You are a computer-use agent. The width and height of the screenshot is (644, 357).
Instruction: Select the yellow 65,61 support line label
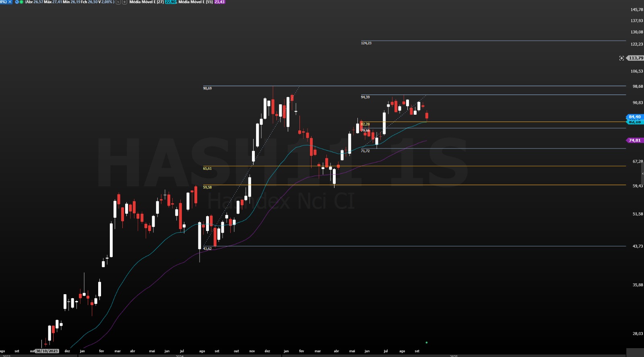pos(207,169)
